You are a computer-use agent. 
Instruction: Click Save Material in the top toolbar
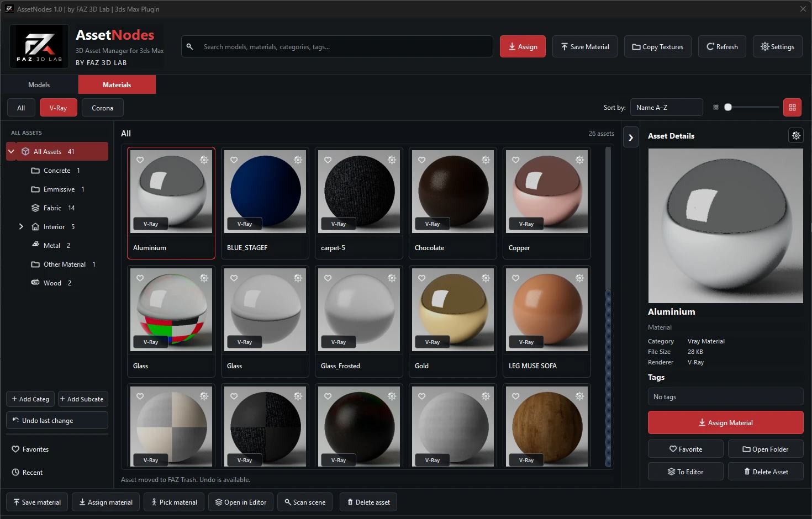[x=585, y=46]
